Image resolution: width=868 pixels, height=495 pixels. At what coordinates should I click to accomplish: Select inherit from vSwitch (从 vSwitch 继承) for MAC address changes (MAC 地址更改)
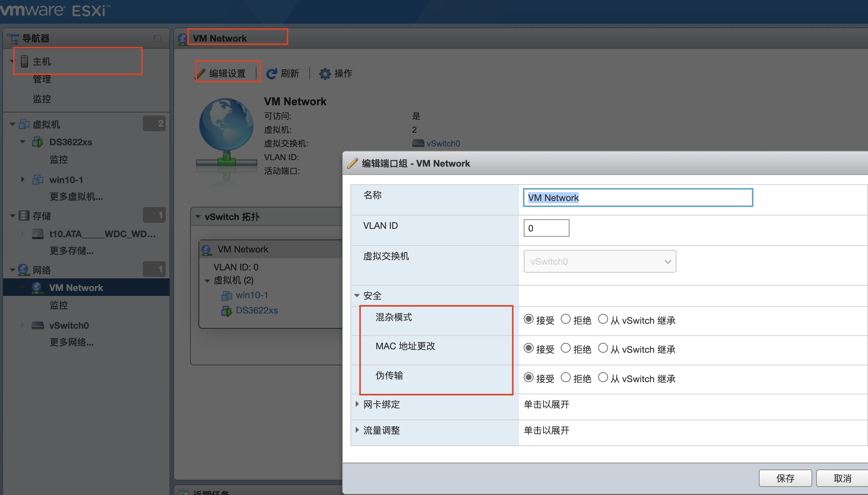pyautogui.click(x=603, y=348)
